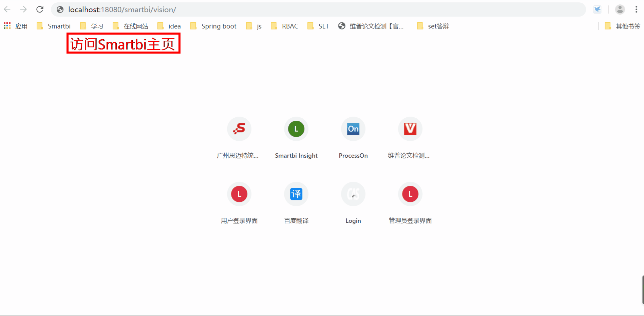
Task: Open the SET bookmark folder
Action: (318, 26)
